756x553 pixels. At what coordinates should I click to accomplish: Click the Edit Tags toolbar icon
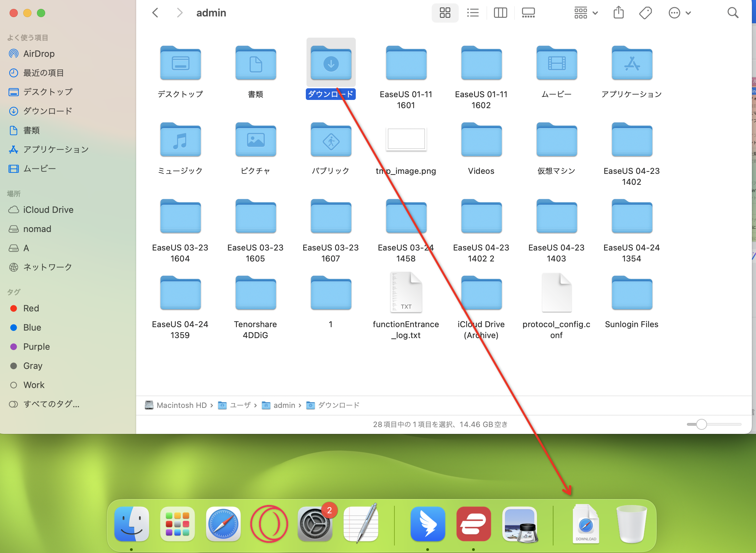coord(645,13)
